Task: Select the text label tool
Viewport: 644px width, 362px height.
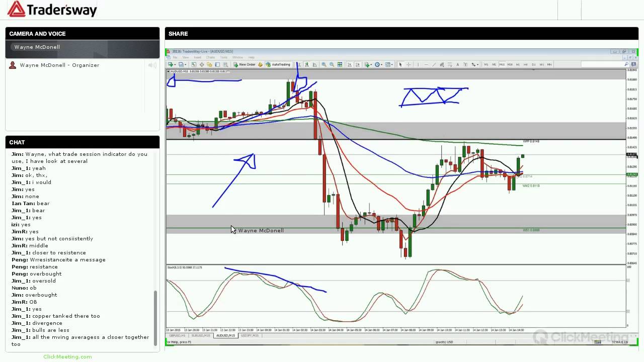Action: [x=465, y=64]
